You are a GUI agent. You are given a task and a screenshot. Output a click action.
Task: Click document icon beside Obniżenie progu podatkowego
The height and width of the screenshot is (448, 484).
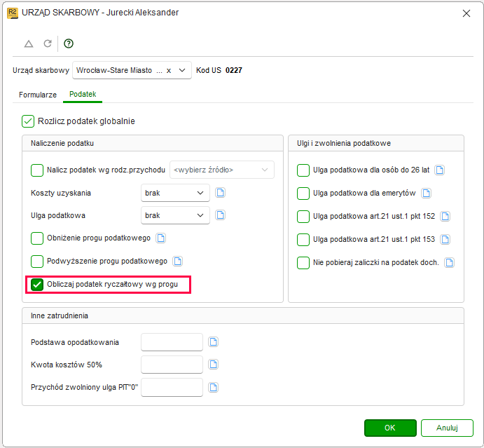(161, 238)
